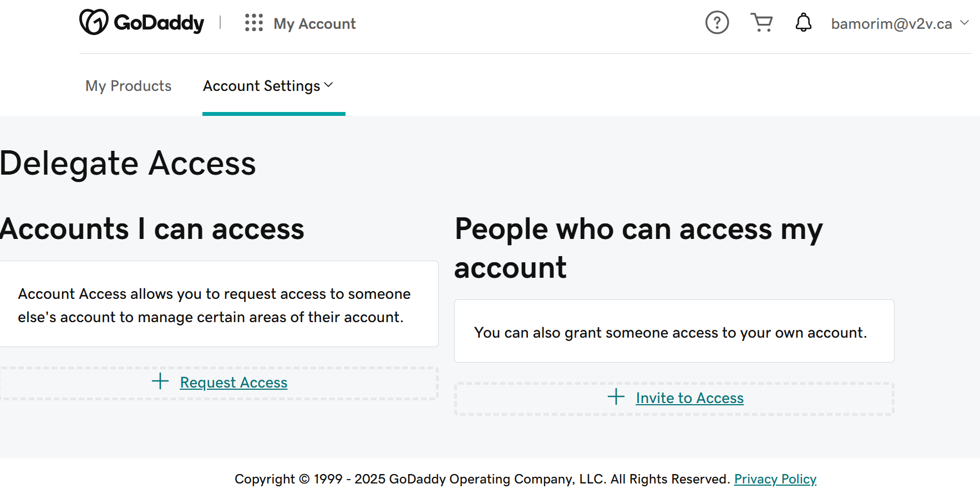This screenshot has height=494, width=980.
Task: Open the nine-dot app grid launcher
Action: [x=254, y=23]
